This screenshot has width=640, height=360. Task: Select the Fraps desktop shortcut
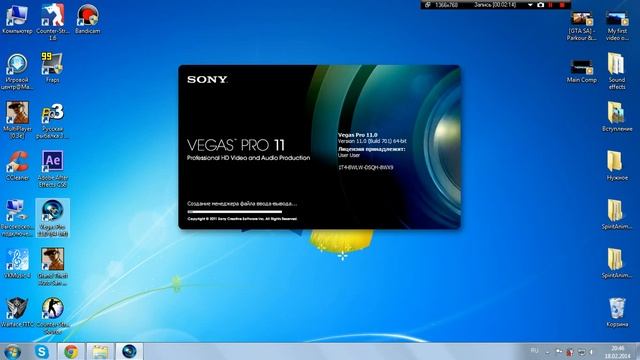52,68
